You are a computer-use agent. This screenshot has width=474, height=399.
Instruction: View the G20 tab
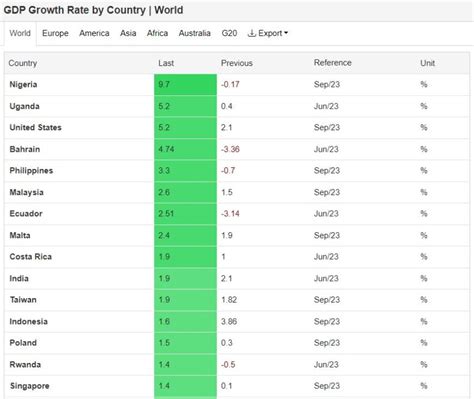(229, 33)
